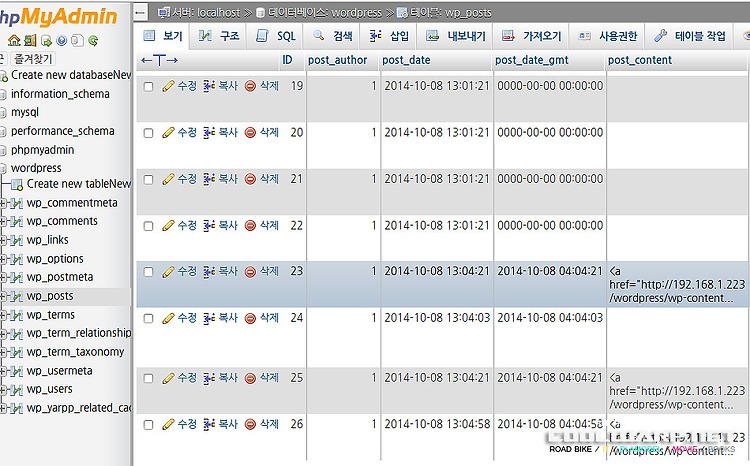The image size is (750, 466).
Task: Open the SQL tab
Action: click(276, 36)
